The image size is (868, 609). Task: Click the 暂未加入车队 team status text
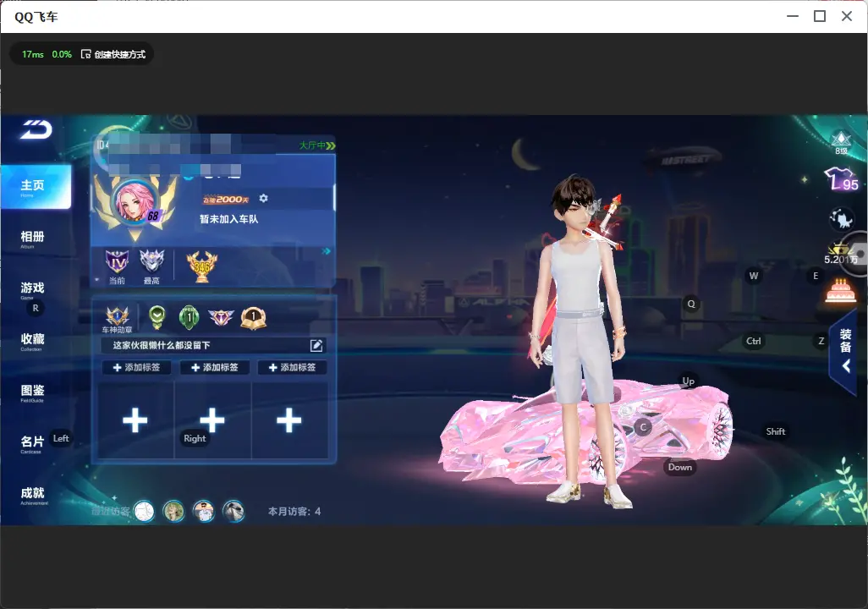coord(228,219)
